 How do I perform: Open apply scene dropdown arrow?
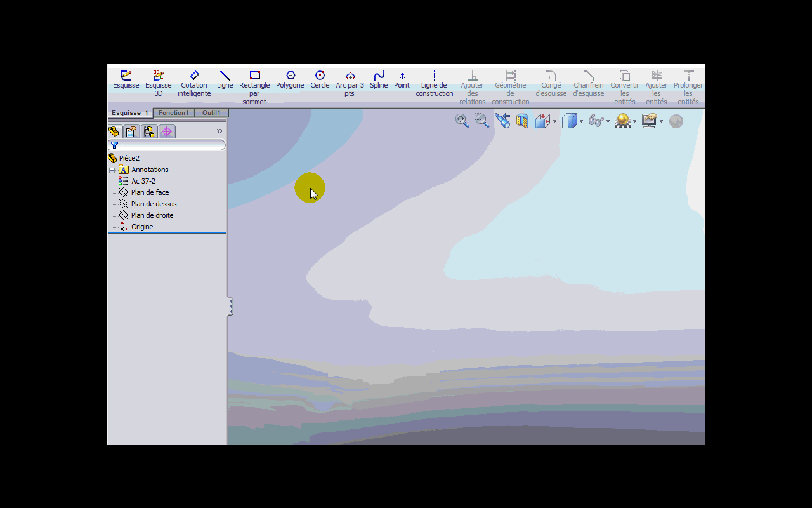tap(634, 121)
